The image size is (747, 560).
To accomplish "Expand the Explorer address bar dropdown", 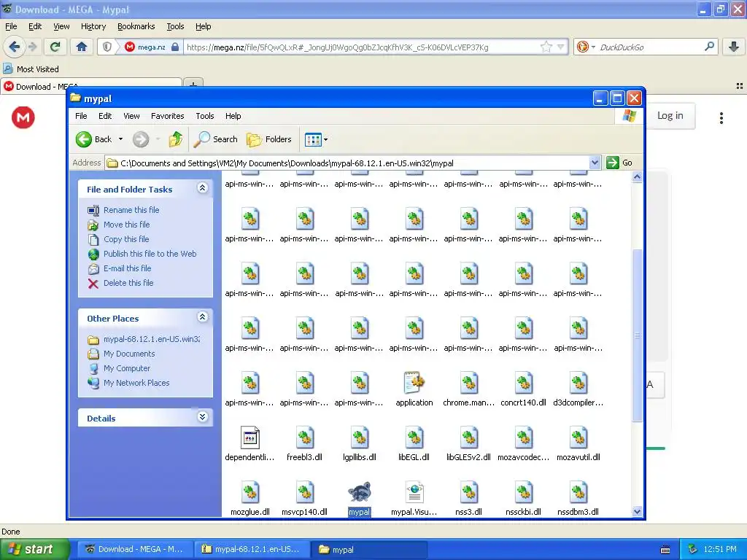I will click(595, 163).
